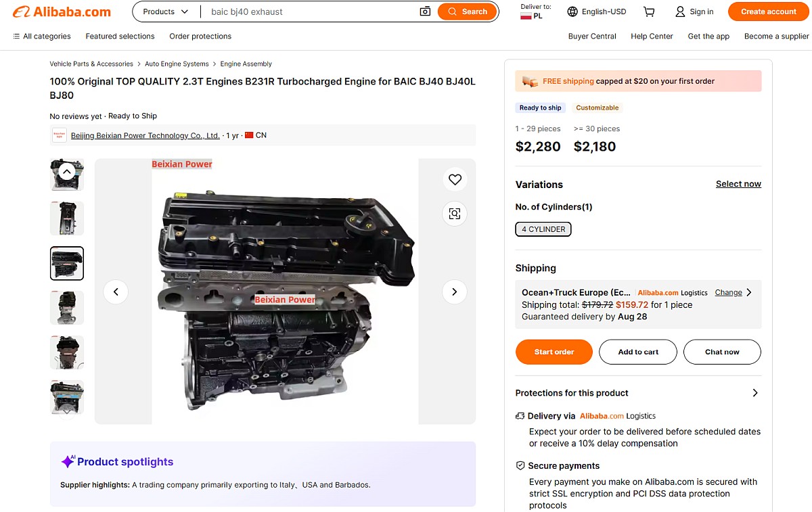Click the Sign in person icon

pos(680,11)
